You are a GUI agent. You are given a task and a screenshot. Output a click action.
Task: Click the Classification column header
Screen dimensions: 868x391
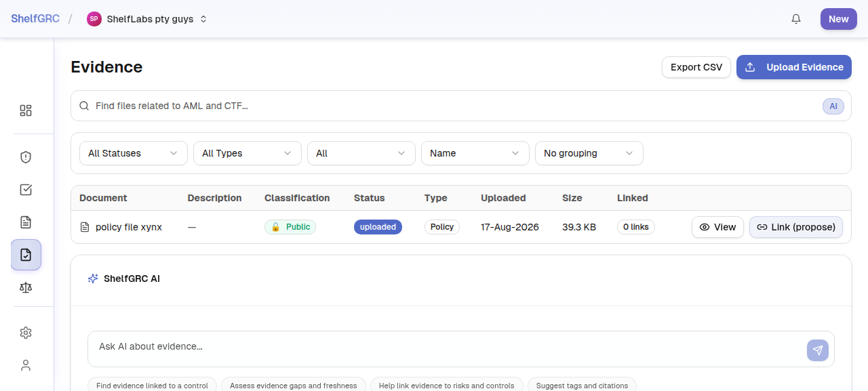coord(297,198)
